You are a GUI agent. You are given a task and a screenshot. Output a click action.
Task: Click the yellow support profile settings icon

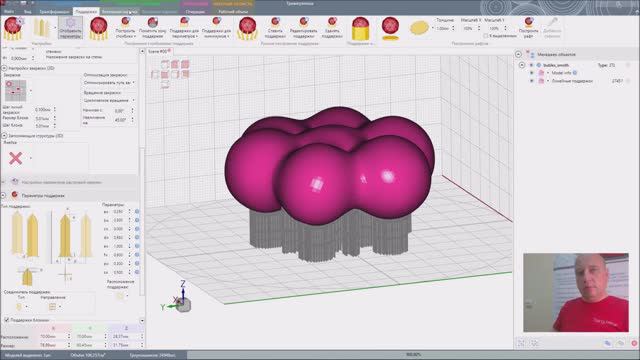pos(41,28)
